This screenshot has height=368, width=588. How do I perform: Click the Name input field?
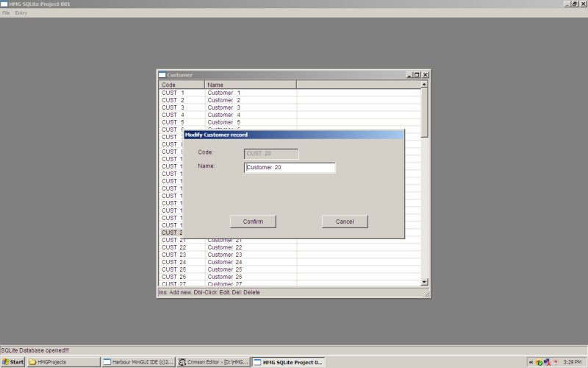point(290,168)
